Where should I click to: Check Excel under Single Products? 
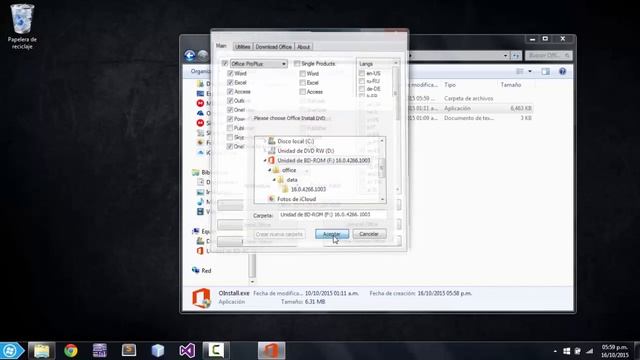coord(302,82)
